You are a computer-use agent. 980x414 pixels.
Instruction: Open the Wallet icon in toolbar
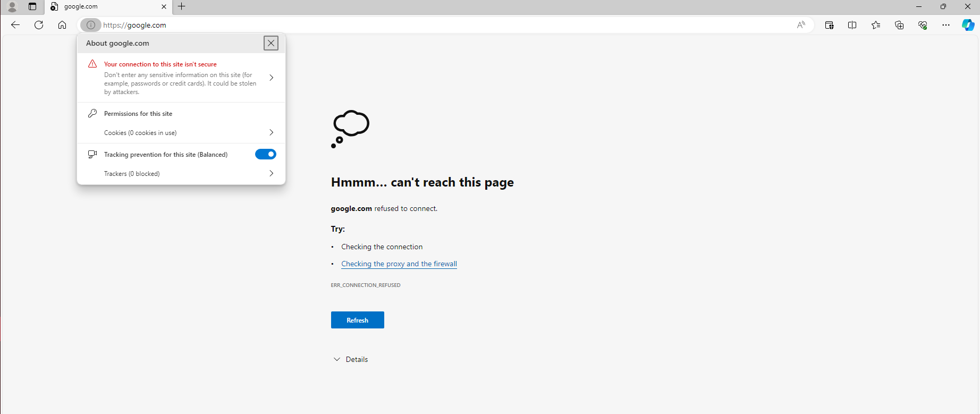829,25
